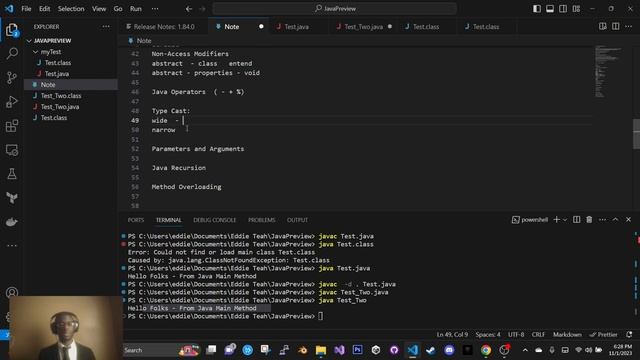Open Source Control view

(x=12, y=78)
